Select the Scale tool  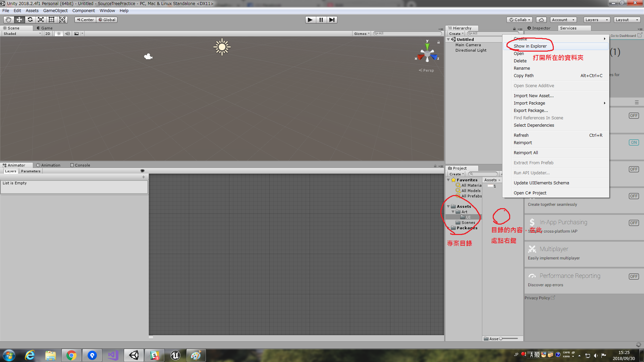point(41,20)
